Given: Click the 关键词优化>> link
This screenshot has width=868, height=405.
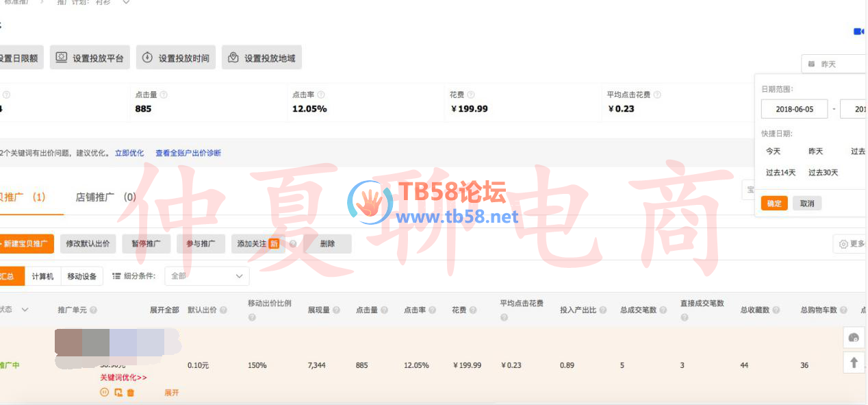Looking at the screenshot, I should pos(123,378).
